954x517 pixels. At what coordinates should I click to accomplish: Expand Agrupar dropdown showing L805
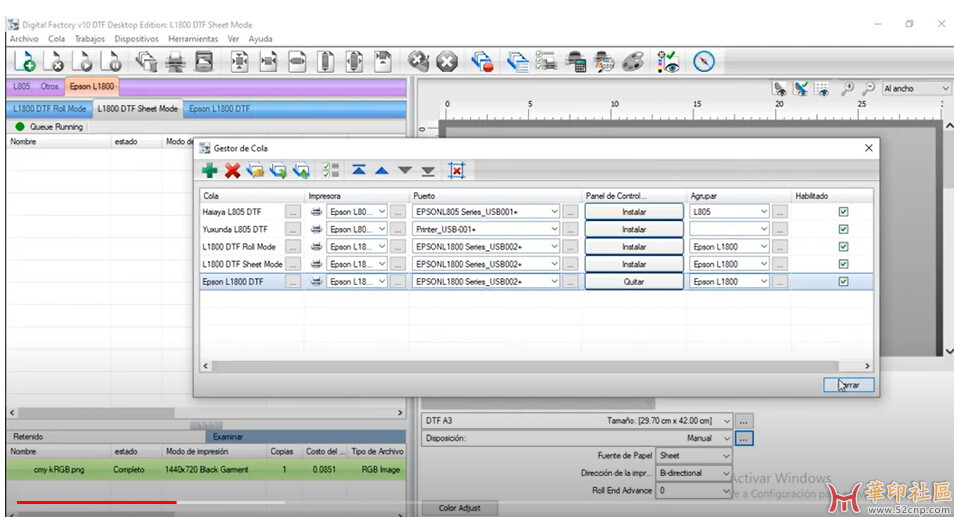click(x=764, y=212)
